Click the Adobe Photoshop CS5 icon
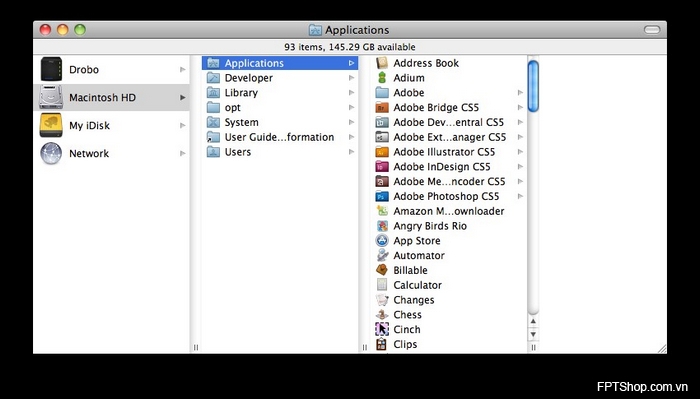Image resolution: width=700 pixels, height=399 pixels. point(382,196)
